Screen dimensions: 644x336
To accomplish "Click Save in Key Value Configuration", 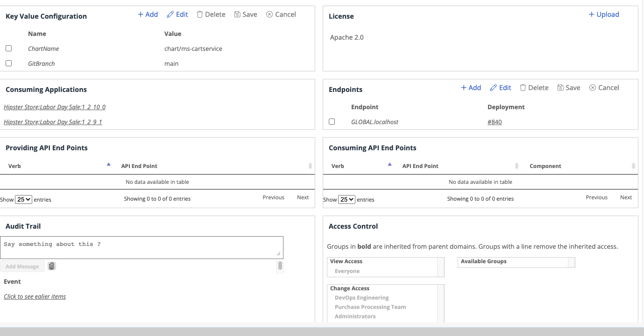I will [246, 14].
